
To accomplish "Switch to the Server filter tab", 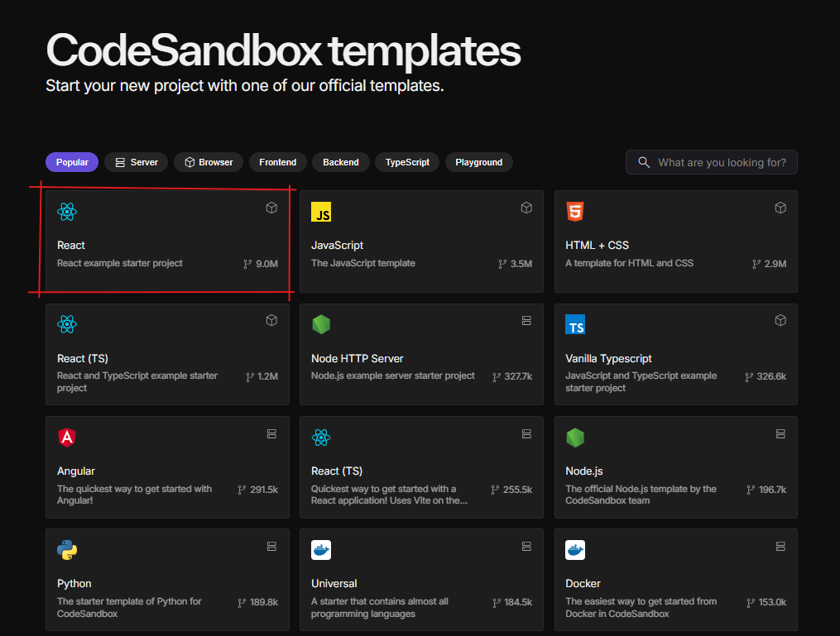I will point(137,163).
